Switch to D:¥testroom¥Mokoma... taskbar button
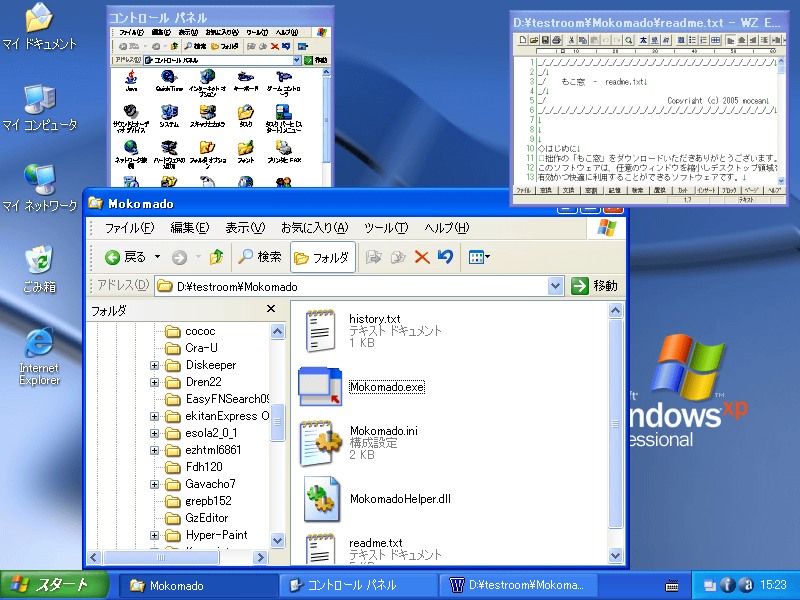Screen dimensions: 800x600 click(518, 585)
